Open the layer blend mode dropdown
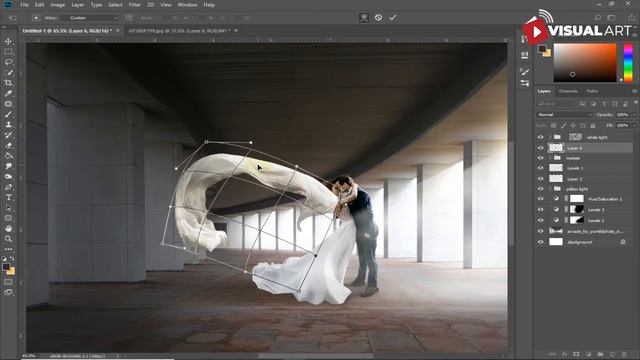 (564, 115)
